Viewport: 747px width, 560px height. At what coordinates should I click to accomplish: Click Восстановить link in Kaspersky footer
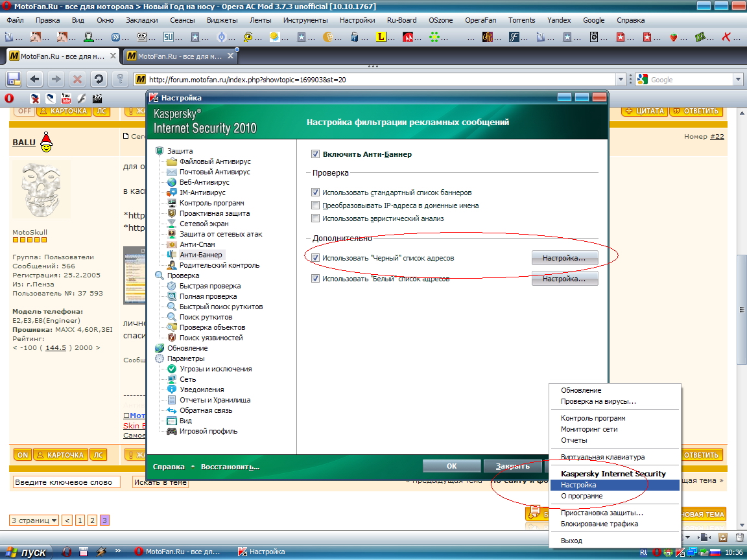coord(230,467)
